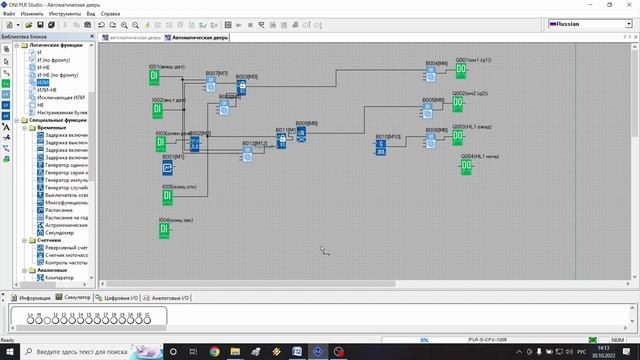Open Chrome from the taskbar
Viewport: 640px width, 360px height.
point(215,351)
